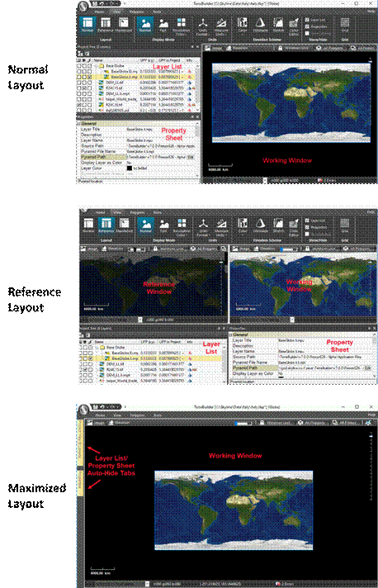Toggle first checkbox of R34C15.tif row in top layer list
The height and width of the screenshot is (588, 378).
[79, 88]
